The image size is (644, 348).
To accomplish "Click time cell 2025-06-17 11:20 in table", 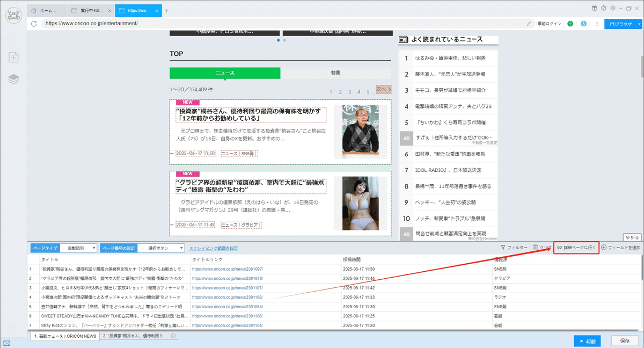I will coord(358,325).
